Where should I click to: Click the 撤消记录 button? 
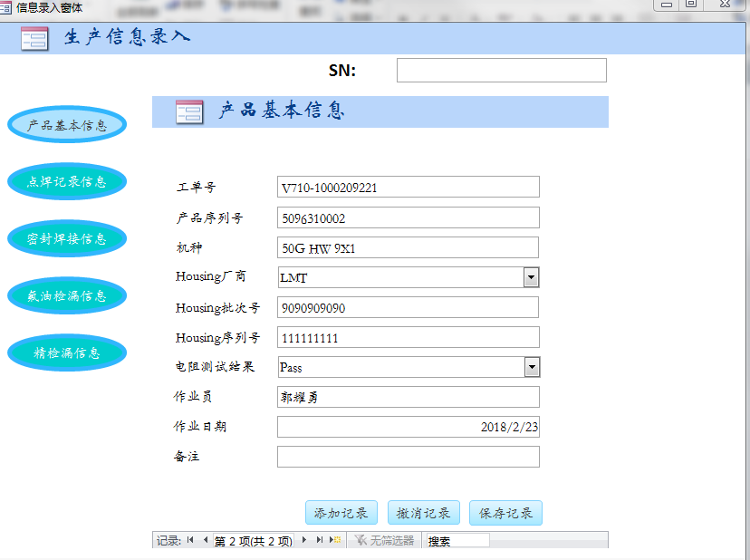pos(423,513)
